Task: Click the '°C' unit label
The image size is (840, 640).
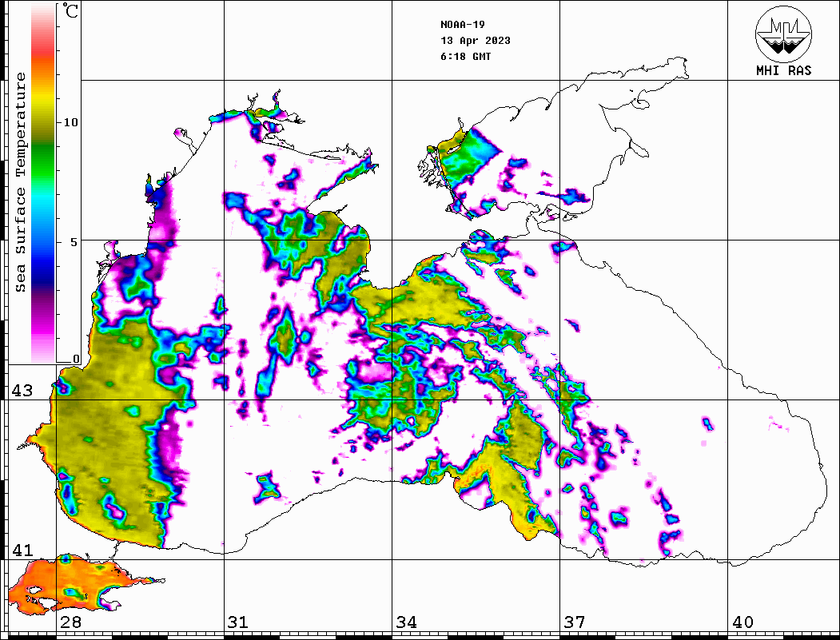Action: tap(70, 10)
